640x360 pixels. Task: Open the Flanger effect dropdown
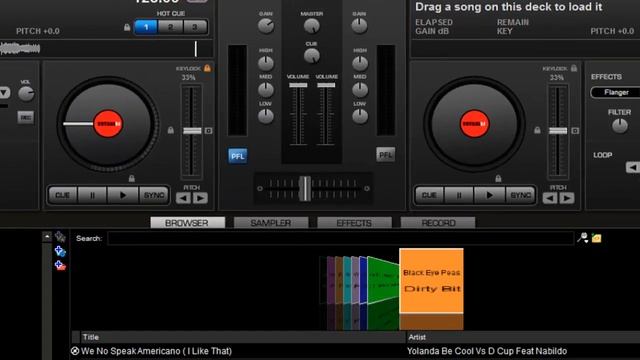point(616,93)
